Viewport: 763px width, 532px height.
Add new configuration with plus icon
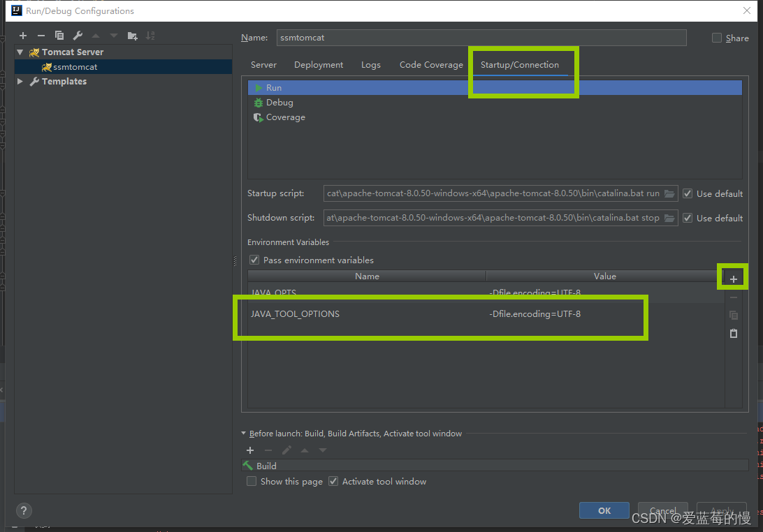coord(23,36)
